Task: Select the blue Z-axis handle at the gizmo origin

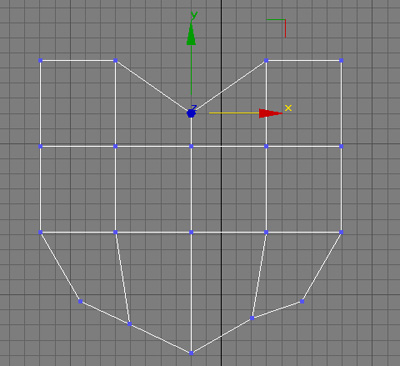Action: tap(191, 113)
